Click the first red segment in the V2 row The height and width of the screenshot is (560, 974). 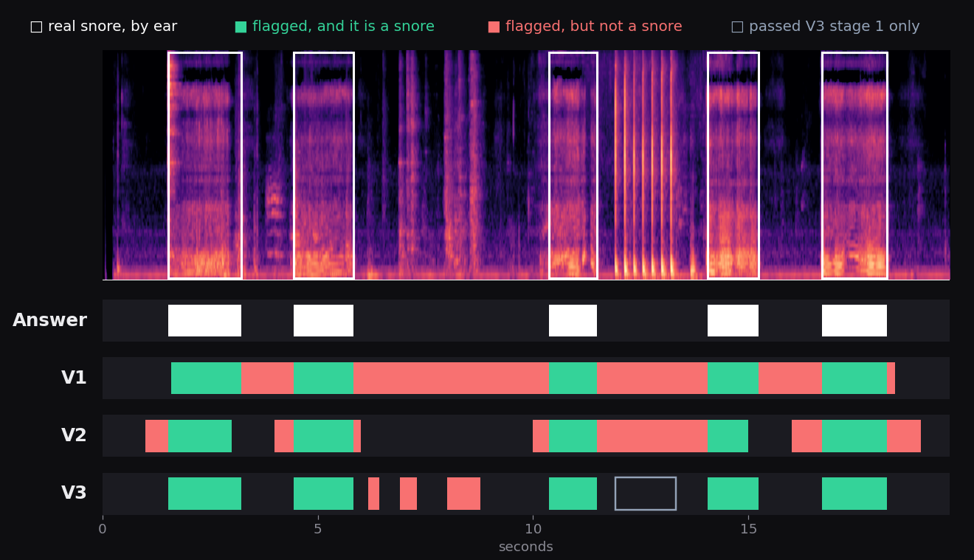tap(156, 436)
